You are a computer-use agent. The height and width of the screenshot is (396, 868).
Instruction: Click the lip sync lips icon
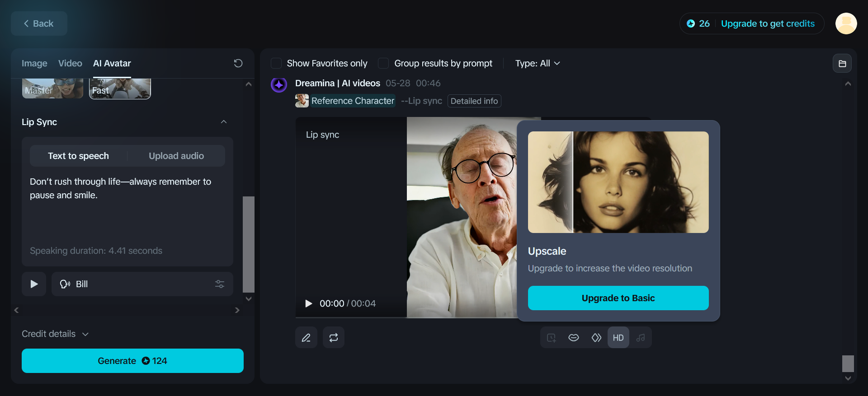(574, 338)
